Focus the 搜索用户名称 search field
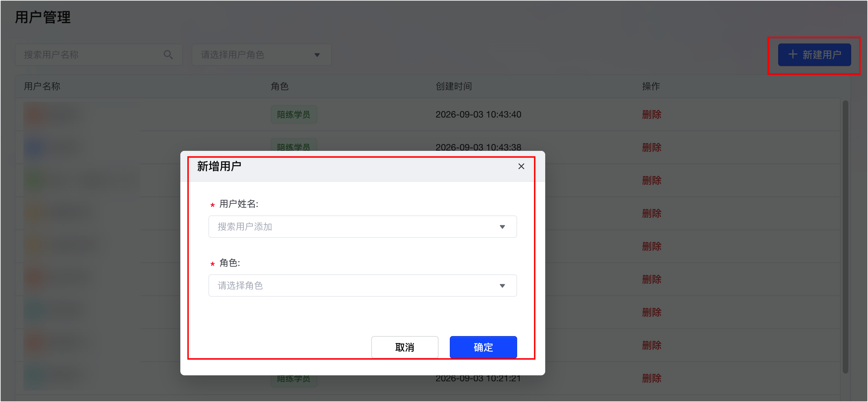868x402 pixels. point(99,55)
